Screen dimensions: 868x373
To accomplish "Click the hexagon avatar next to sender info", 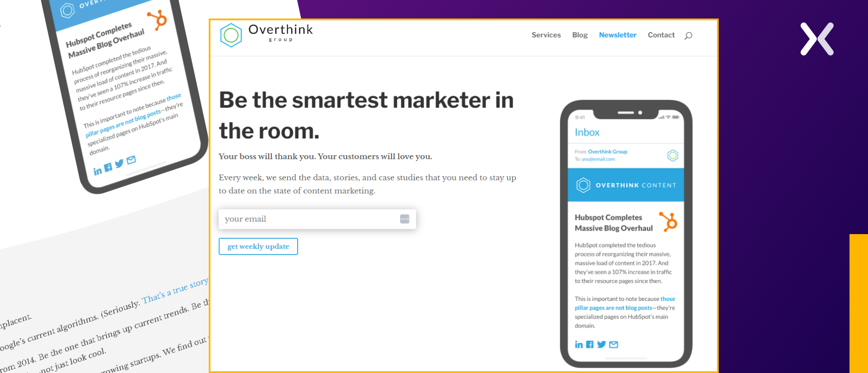I will (672, 155).
